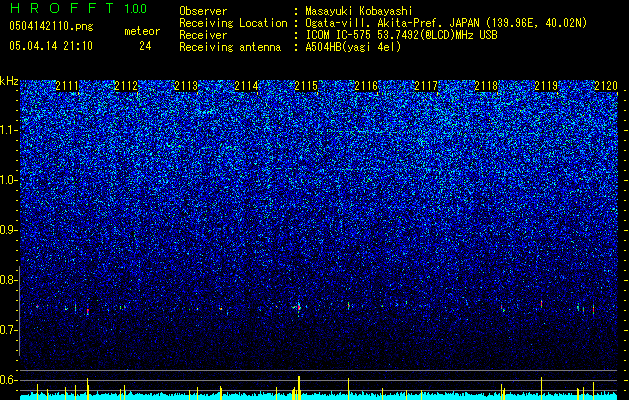629x400 pixels.
Task: Click observer name Masayuki Kobayashi
Action: coord(359,11)
